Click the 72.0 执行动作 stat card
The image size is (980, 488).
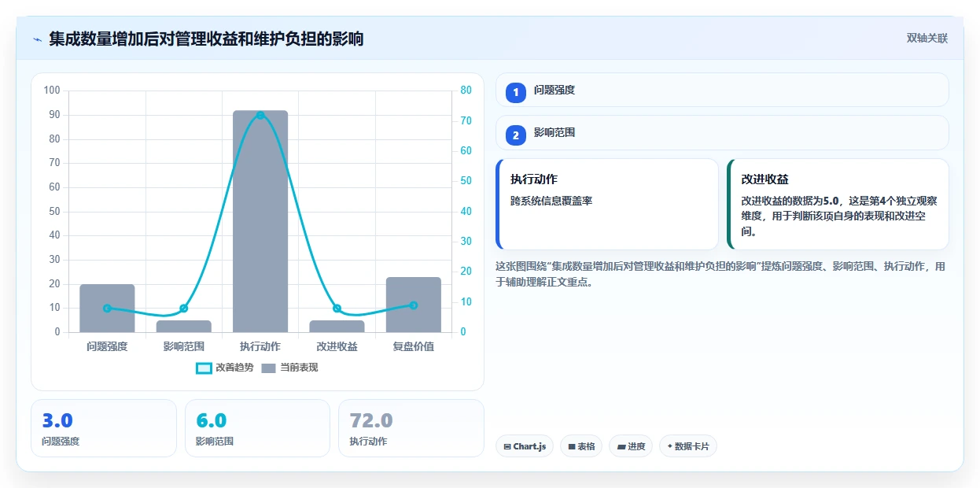pos(411,428)
